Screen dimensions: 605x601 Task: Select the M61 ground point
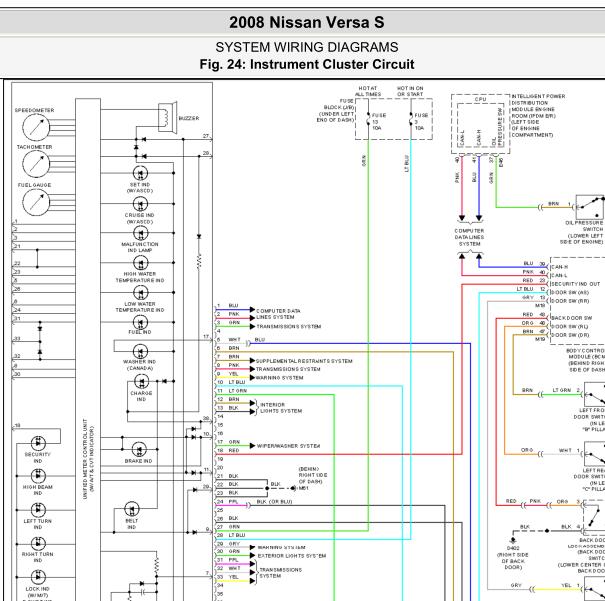(x=294, y=488)
